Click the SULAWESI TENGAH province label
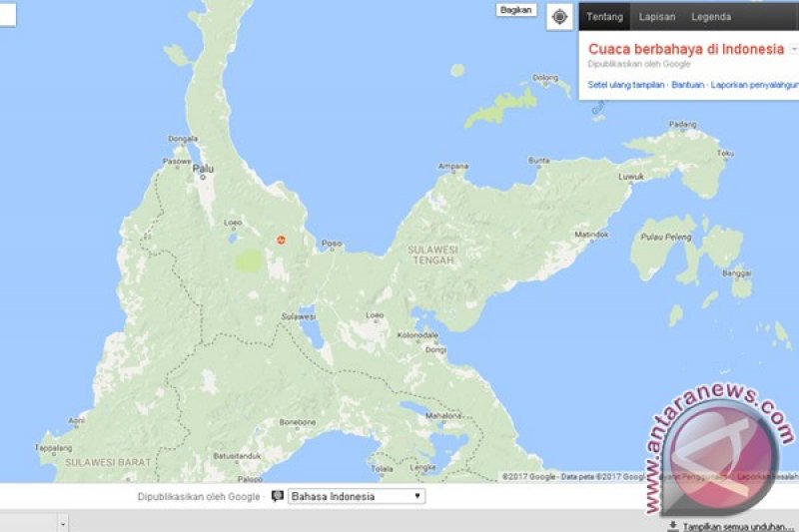Viewport: 799px width, 532px height. 433,256
